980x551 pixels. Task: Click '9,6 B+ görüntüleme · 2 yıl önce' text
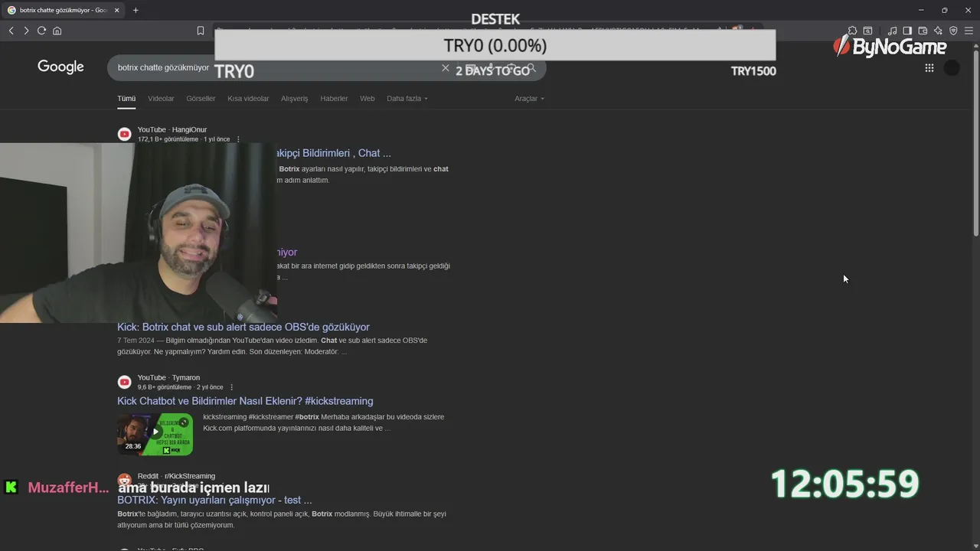click(181, 387)
